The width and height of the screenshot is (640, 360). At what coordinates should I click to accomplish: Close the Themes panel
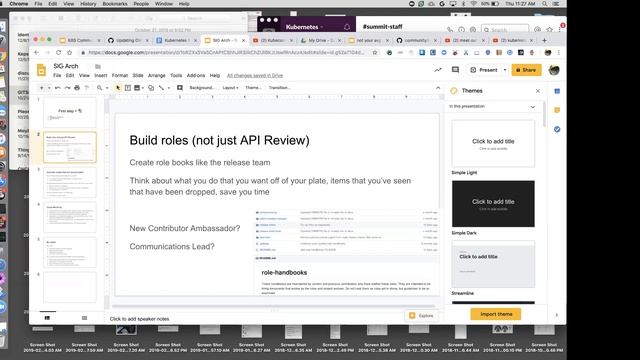click(x=538, y=91)
